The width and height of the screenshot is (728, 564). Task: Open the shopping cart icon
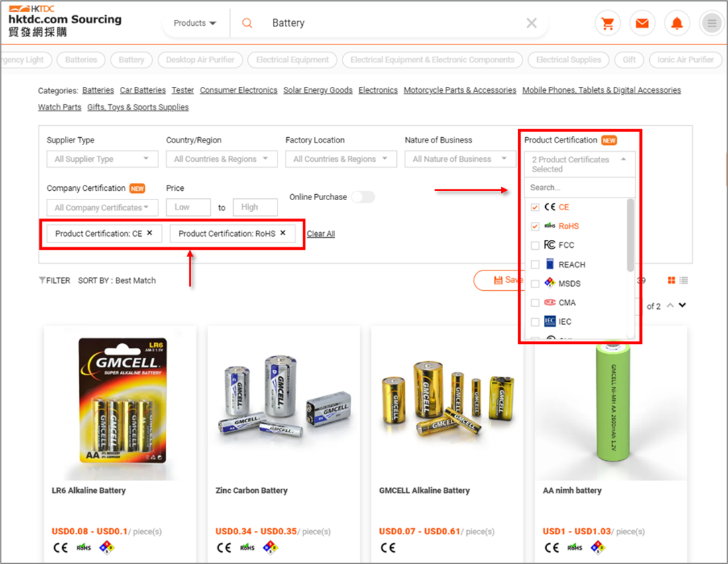[607, 23]
